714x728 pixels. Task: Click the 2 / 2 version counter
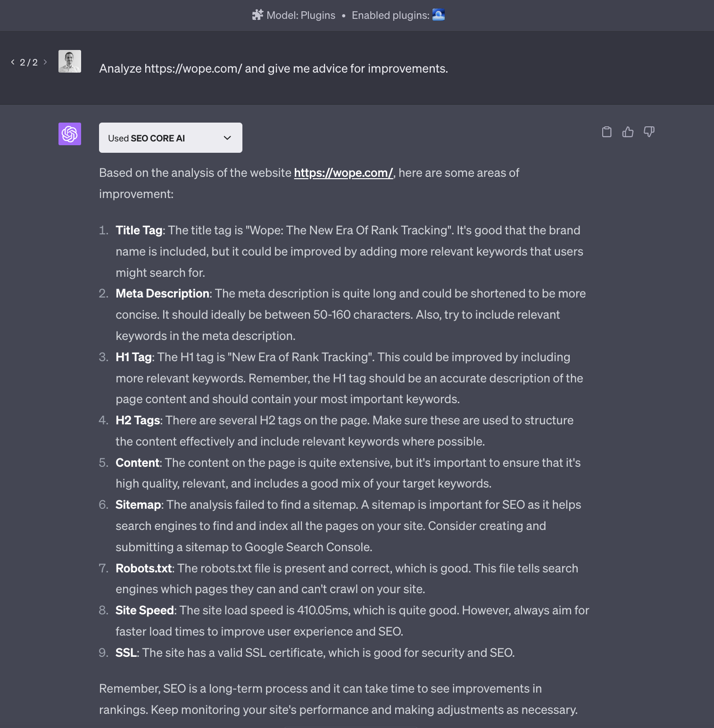point(29,62)
